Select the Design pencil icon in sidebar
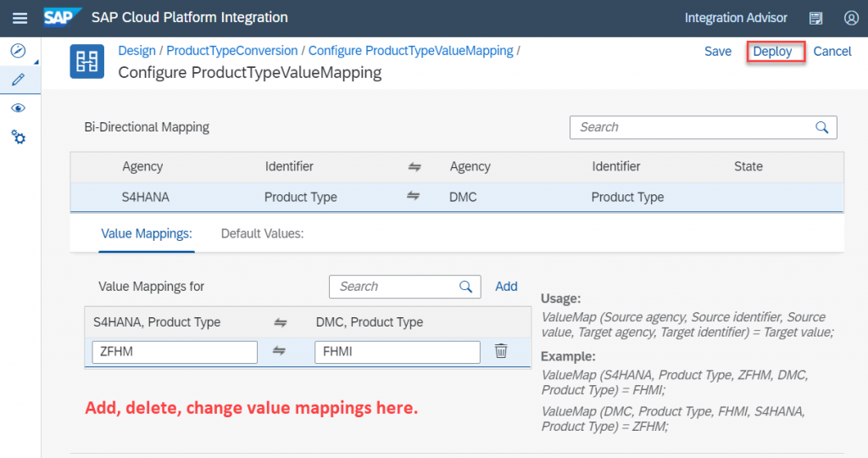Screen dimensions: 868x458 (x=19, y=80)
